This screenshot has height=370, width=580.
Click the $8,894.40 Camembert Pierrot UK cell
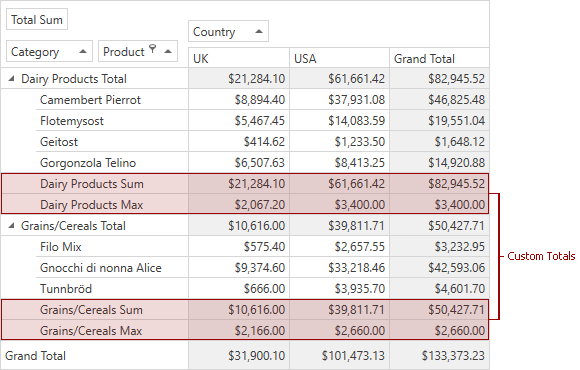[239, 100]
